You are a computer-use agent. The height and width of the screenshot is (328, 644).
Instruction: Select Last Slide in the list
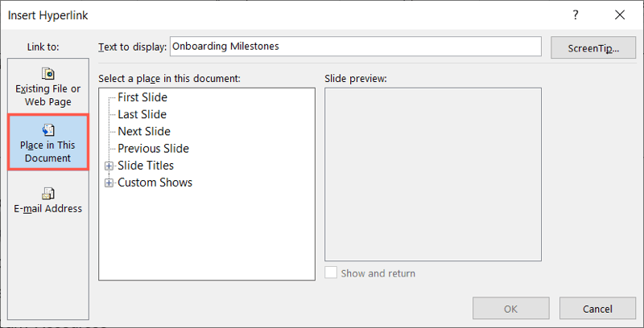tap(142, 114)
